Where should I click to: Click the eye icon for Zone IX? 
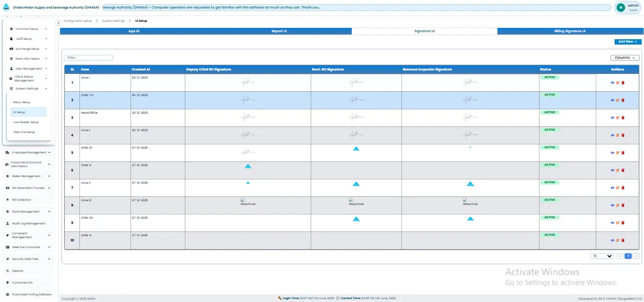[612, 205]
